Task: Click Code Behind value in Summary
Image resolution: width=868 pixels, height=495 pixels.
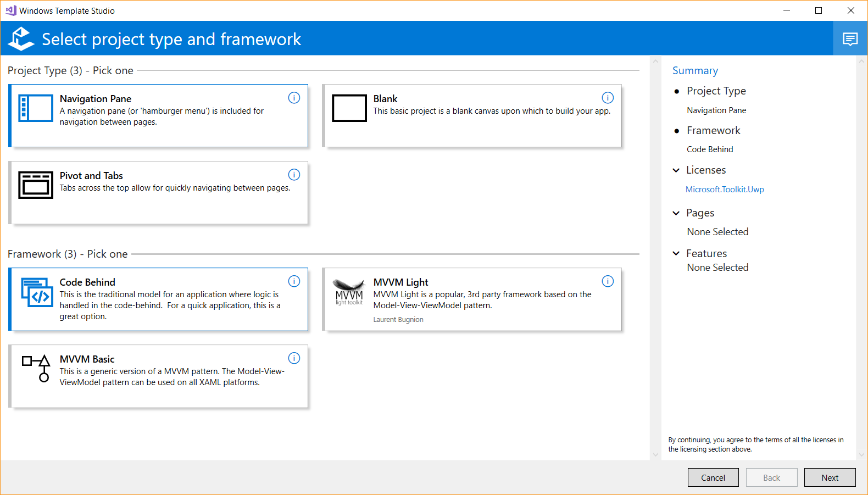Action: pos(710,149)
